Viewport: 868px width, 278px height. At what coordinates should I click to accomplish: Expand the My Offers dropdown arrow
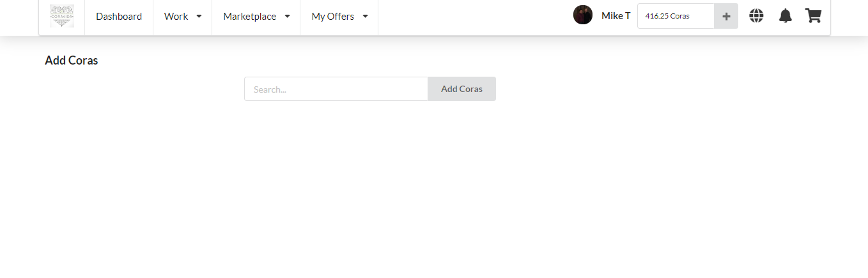pos(365,17)
